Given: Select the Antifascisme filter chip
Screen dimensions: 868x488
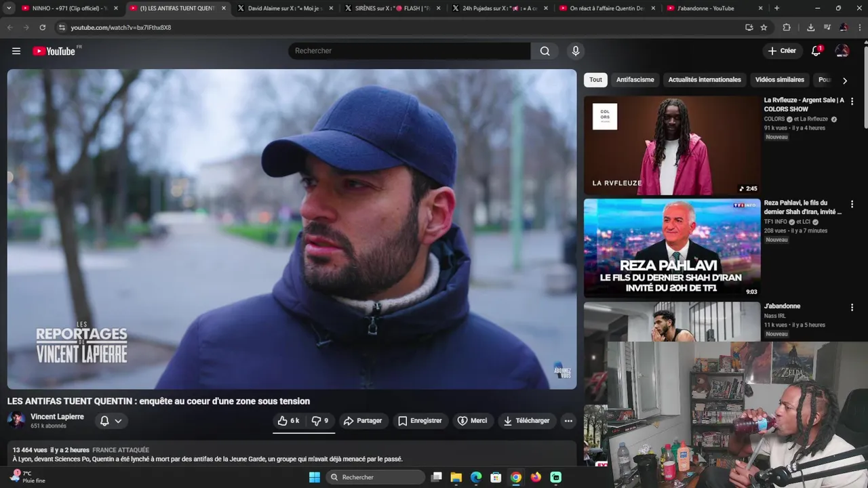Looking at the screenshot, I should pos(635,79).
